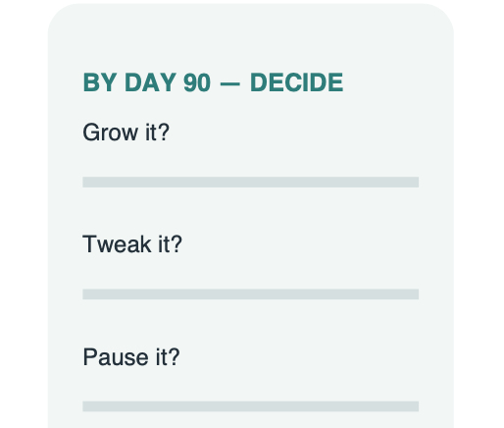Click the question mark after "Pause it"
The height and width of the screenshot is (428, 504).
174,356
